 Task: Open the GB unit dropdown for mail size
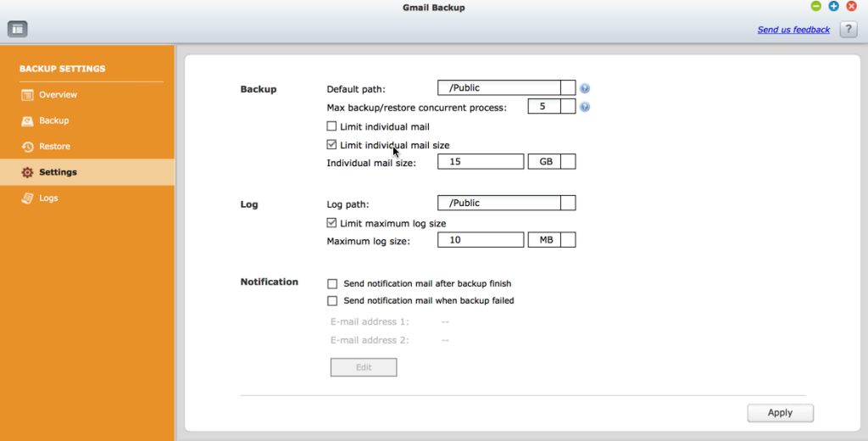pos(568,161)
